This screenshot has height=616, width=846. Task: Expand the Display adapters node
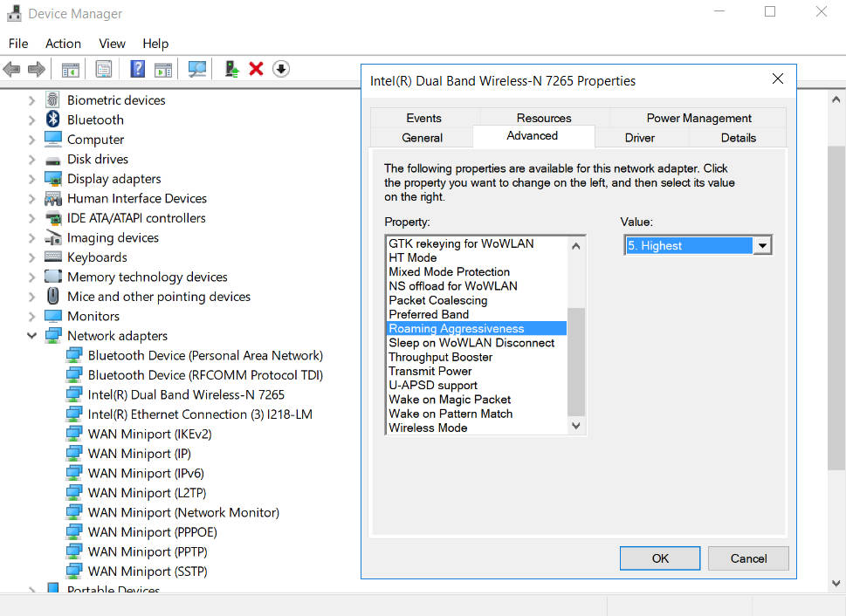[x=31, y=179]
